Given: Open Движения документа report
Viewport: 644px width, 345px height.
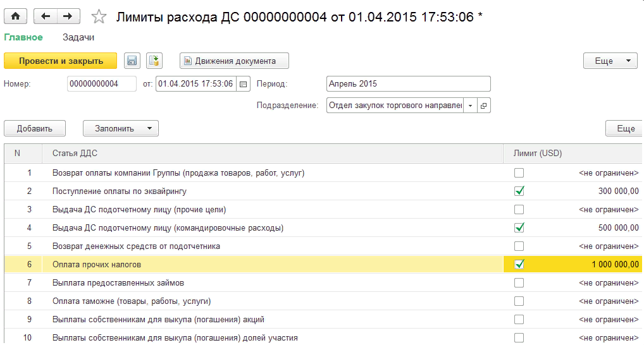Looking at the screenshot, I should [234, 61].
